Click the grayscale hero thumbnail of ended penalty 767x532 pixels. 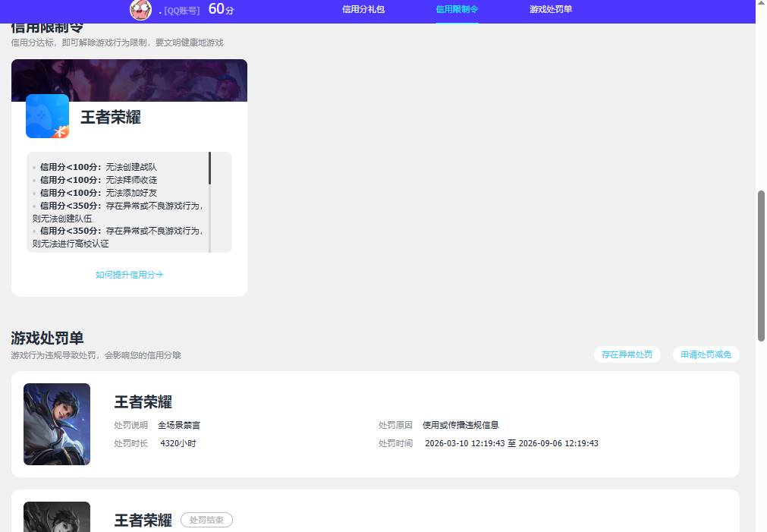(57, 516)
